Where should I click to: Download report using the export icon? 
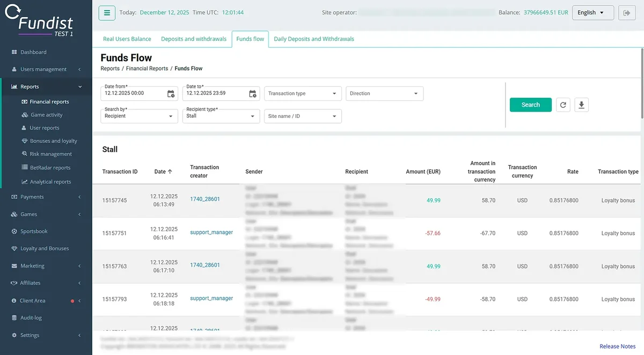tap(581, 105)
